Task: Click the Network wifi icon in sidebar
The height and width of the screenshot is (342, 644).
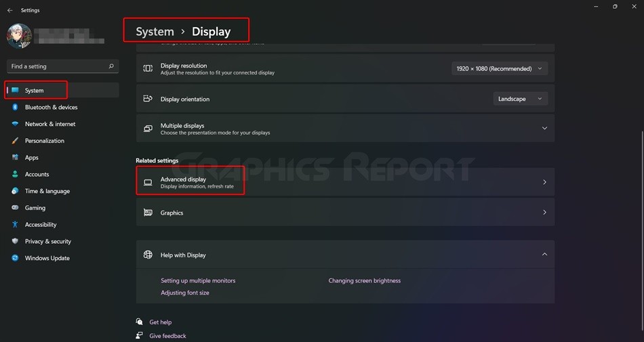Action: (x=15, y=124)
